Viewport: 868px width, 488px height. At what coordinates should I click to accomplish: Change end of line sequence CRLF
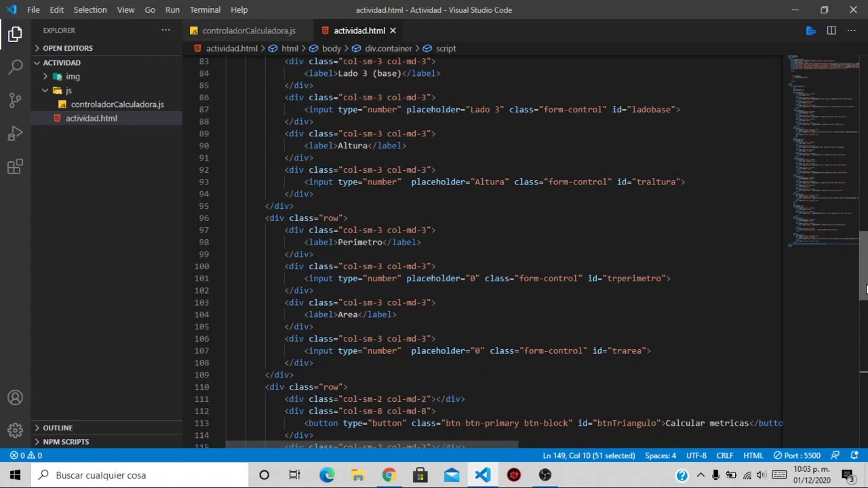[725, 455]
